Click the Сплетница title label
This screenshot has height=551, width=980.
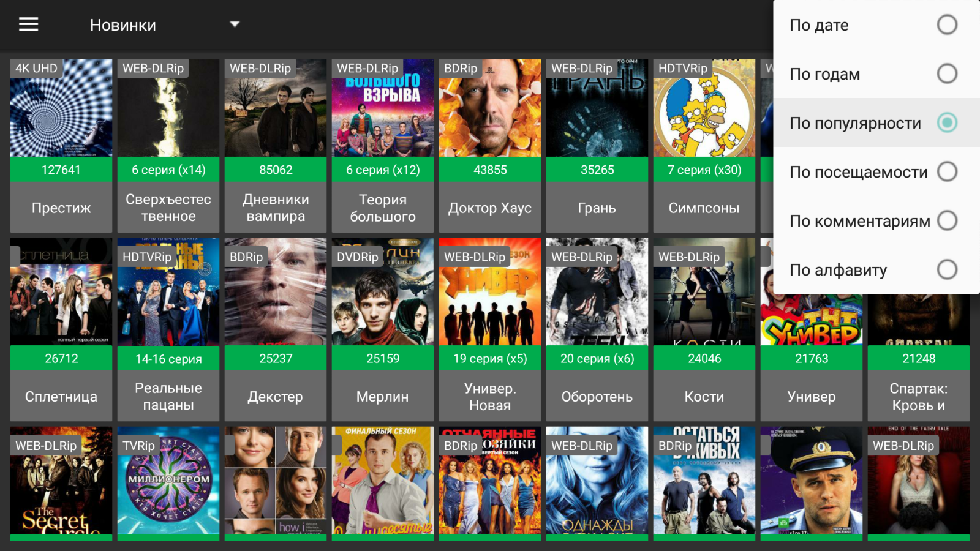coord(61,397)
